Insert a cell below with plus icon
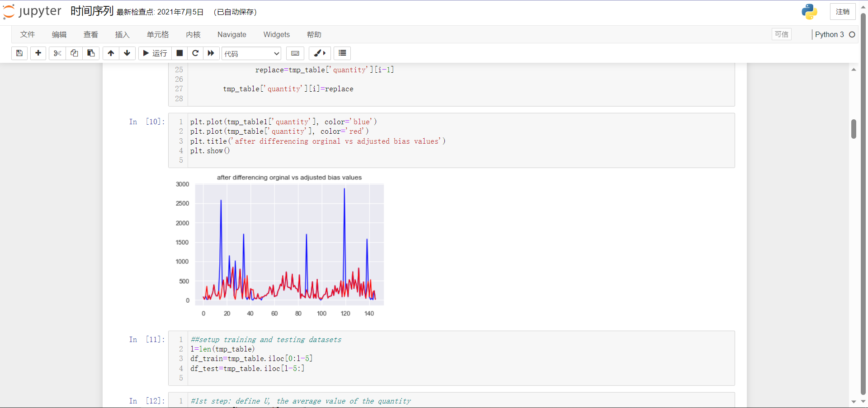Viewport: 868px width, 408px height. 38,53
